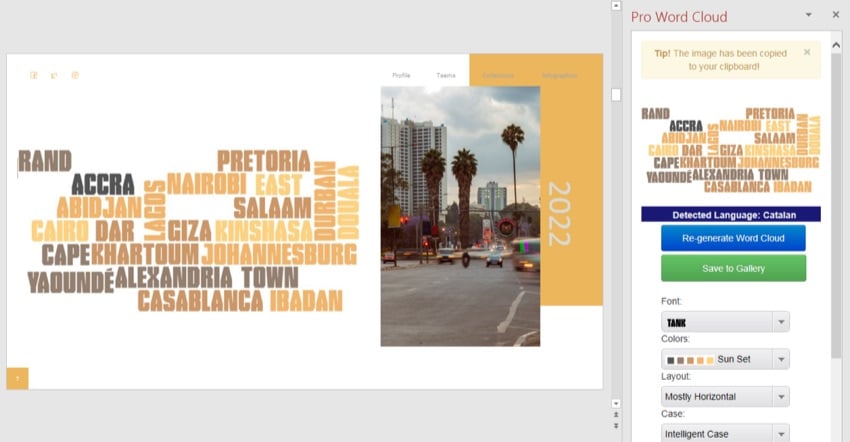
Task: Click the Twitter icon on the slide header
Action: [54, 75]
